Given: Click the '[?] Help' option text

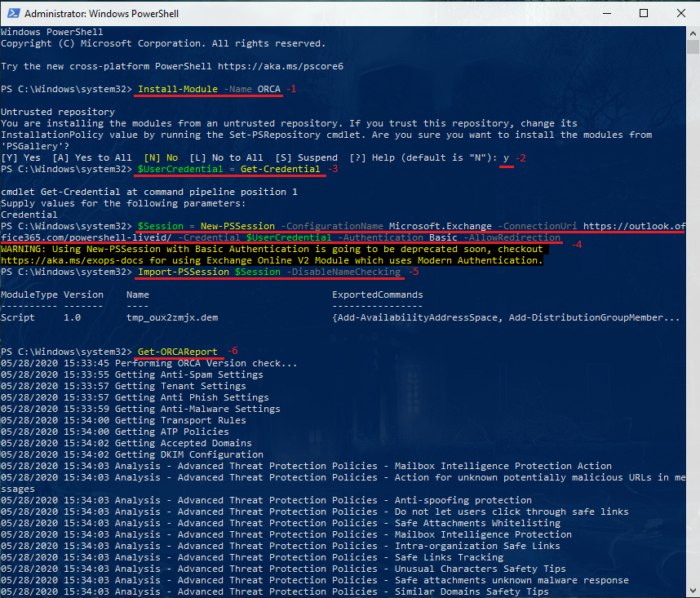Looking at the screenshot, I should click(x=372, y=157).
